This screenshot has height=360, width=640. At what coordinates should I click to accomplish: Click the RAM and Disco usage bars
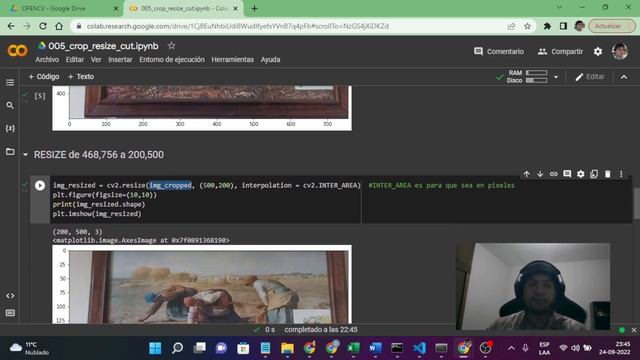coord(527,77)
